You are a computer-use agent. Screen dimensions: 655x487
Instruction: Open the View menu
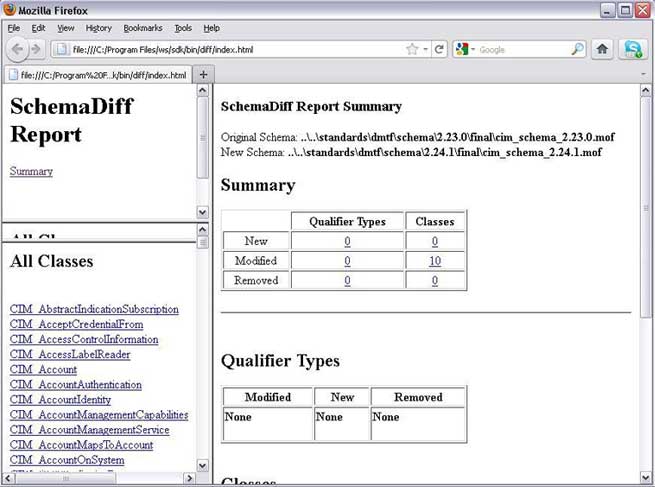[66, 28]
